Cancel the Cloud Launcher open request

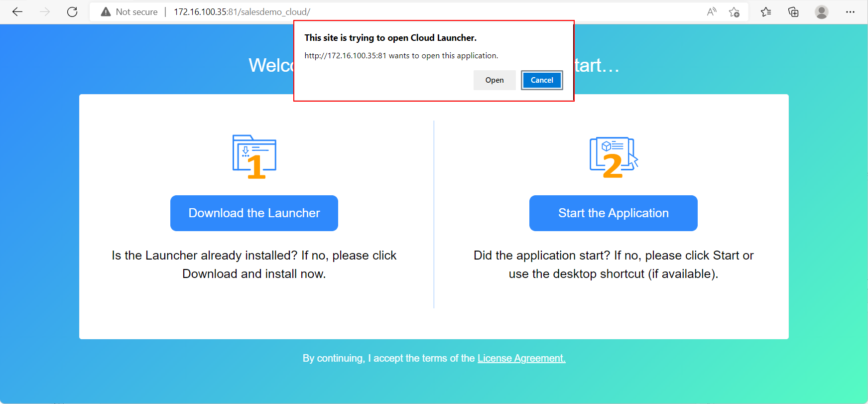pyautogui.click(x=542, y=80)
